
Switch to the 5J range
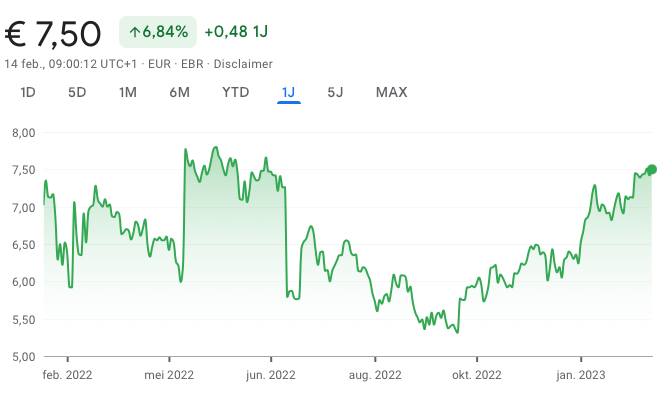335,92
